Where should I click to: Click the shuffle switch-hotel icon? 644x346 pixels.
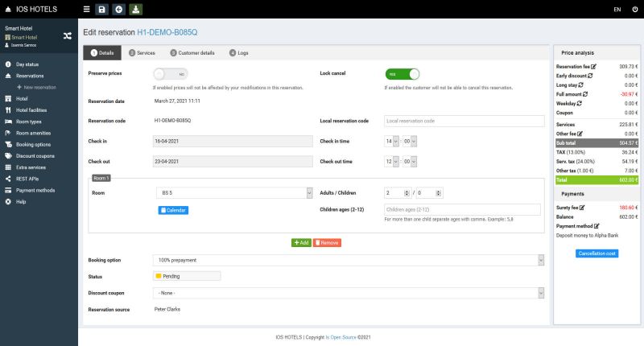pyautogui.click(x=68, y=36)
